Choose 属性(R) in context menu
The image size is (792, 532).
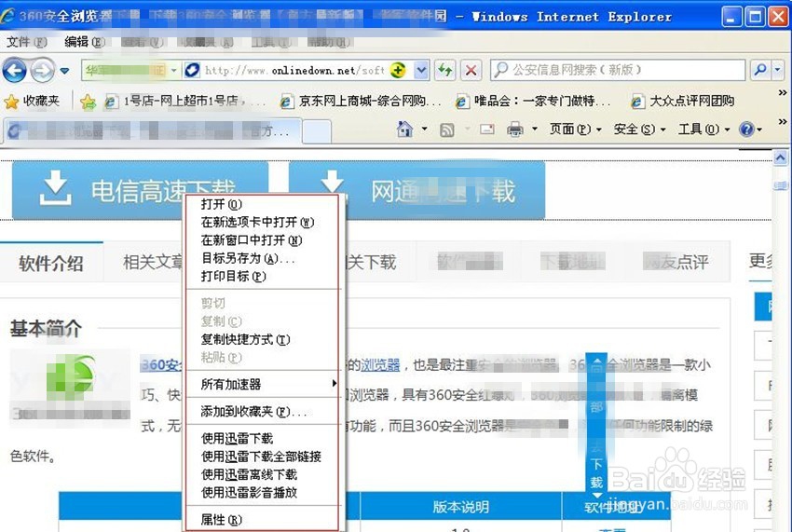pos(262,520)
